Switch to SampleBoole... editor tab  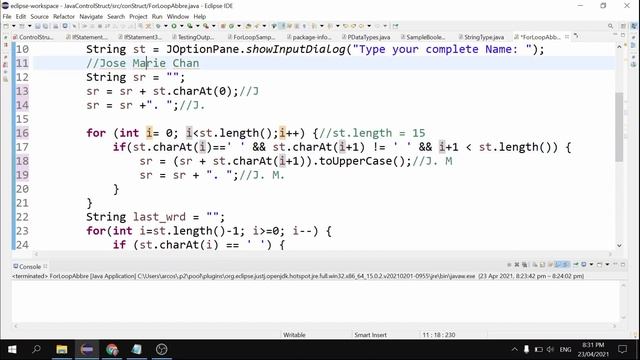(x=422, y=37)
